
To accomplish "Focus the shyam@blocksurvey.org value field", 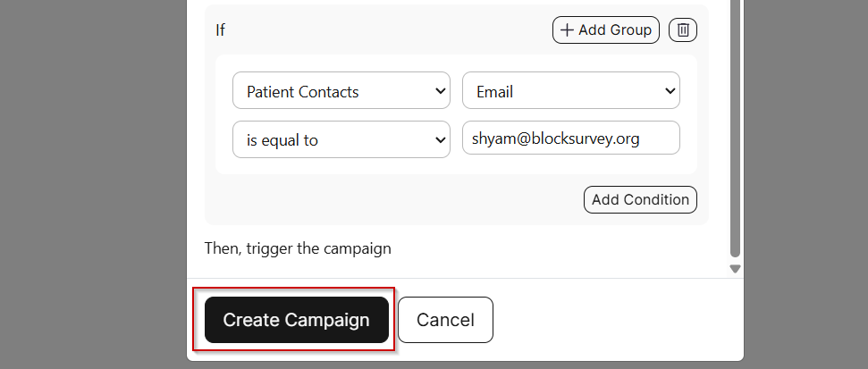I will [x=570, y=138].
